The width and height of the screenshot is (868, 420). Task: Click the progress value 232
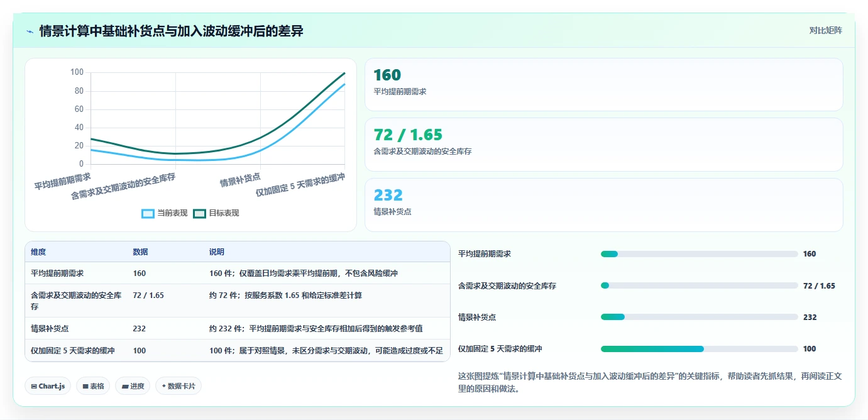click(x=810, y=317)
